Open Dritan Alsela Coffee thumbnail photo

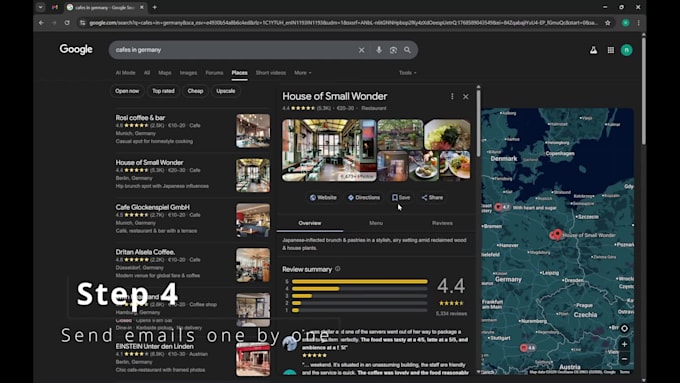pyautogui.click(x=253, y=265)
